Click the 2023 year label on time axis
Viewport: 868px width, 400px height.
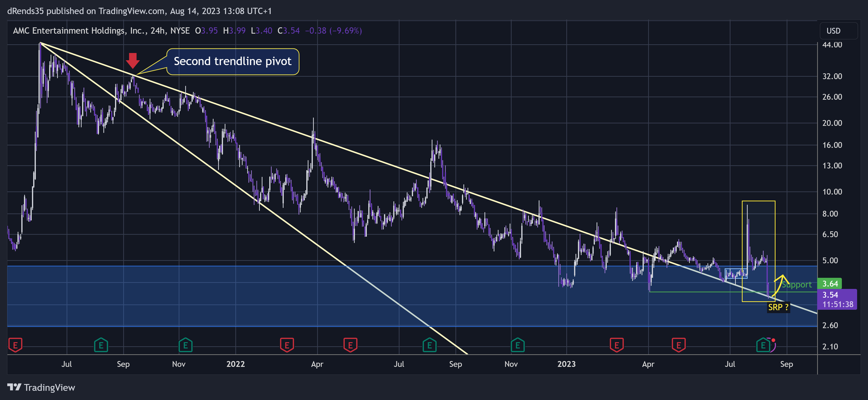(x=566, y=364)
